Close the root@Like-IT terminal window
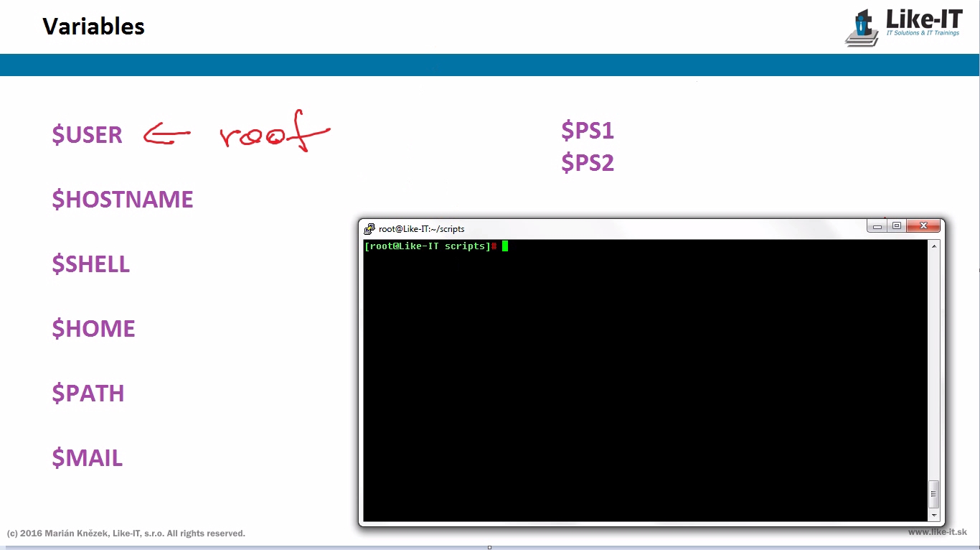Screen dimensions: 980x550 [x=923, y=226]
